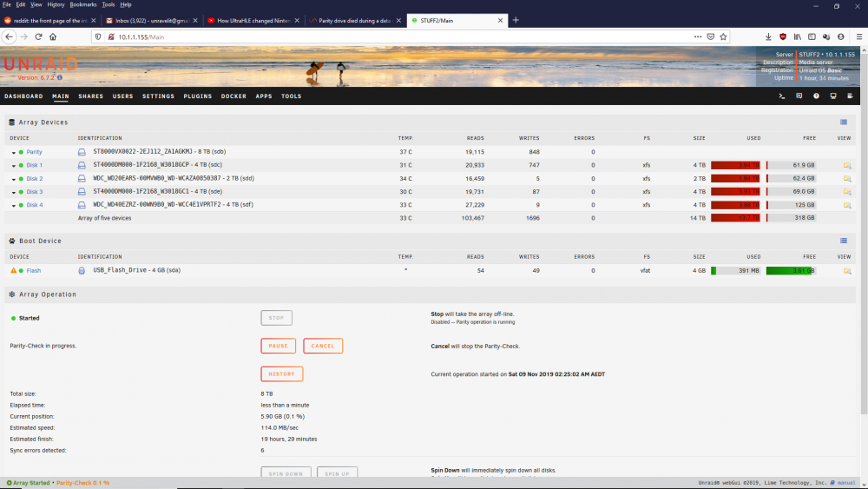The image size is (868, 489).
Task: Open the log icon in Unraid navbar
Action: coord(851,96)
